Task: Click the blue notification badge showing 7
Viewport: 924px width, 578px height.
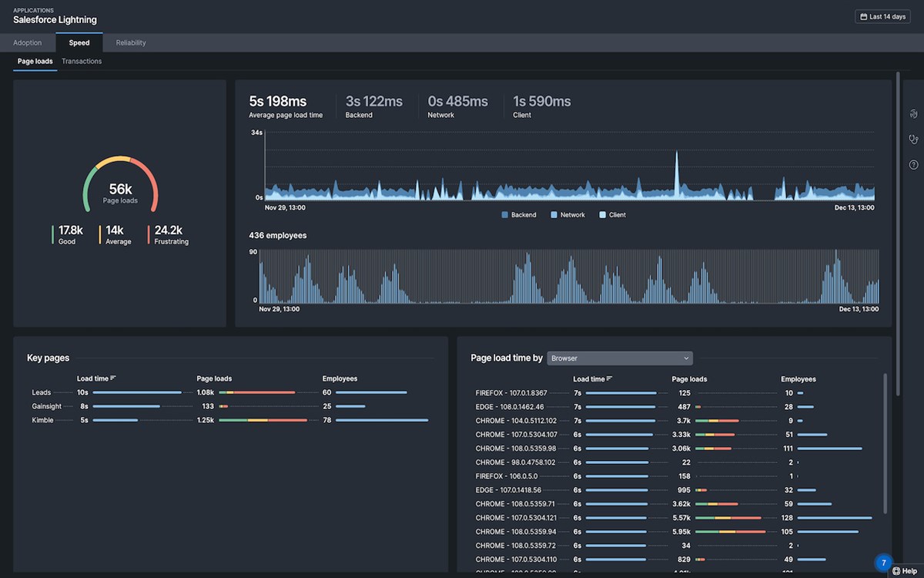Action: [x=884, y=563]
